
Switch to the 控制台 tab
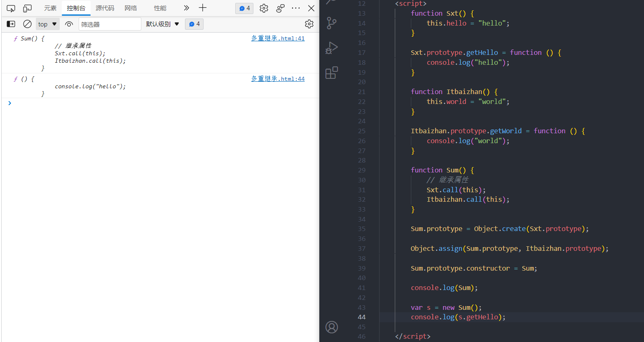76,8
